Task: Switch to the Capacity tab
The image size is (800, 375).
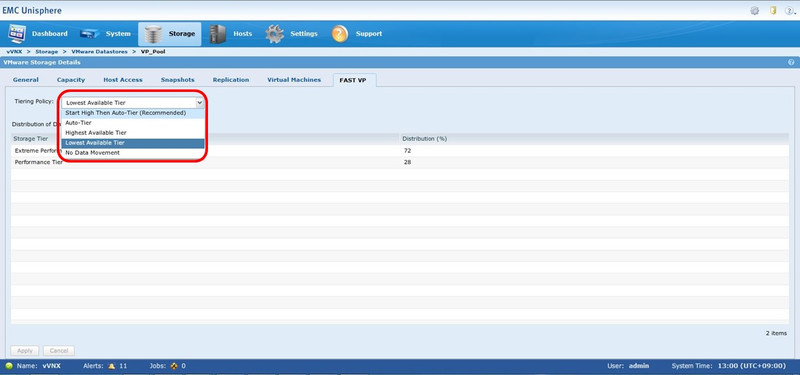Action: (x=71, y=80)
